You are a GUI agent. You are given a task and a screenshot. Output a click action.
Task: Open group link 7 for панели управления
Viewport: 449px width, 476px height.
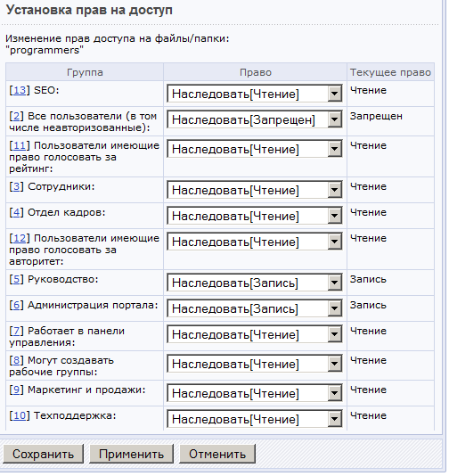click(x=16, y=331)
